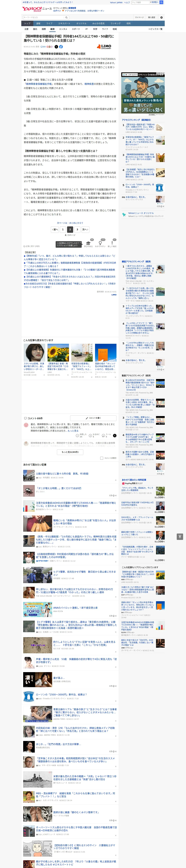The image size is (186, 868).
Task: Select the スポーツ category tab
Action: (x=76, y=29)
